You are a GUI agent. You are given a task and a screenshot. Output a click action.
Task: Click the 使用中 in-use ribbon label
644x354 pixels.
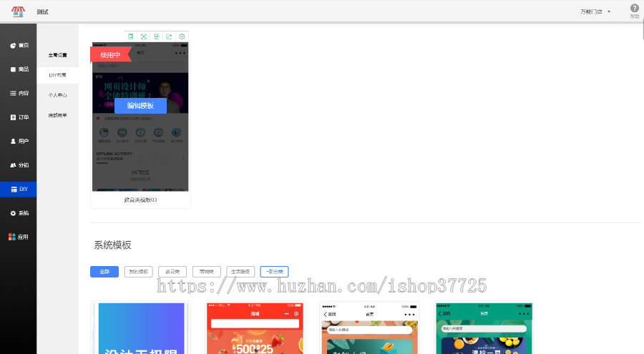(x=110, y=54)
